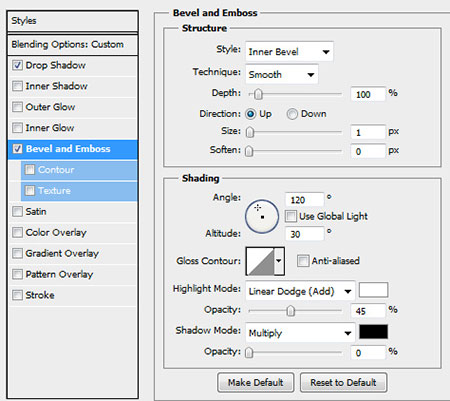450x401 pixels.
Task: Click the Altitude value field showing 30
Action: coord(304,234)
